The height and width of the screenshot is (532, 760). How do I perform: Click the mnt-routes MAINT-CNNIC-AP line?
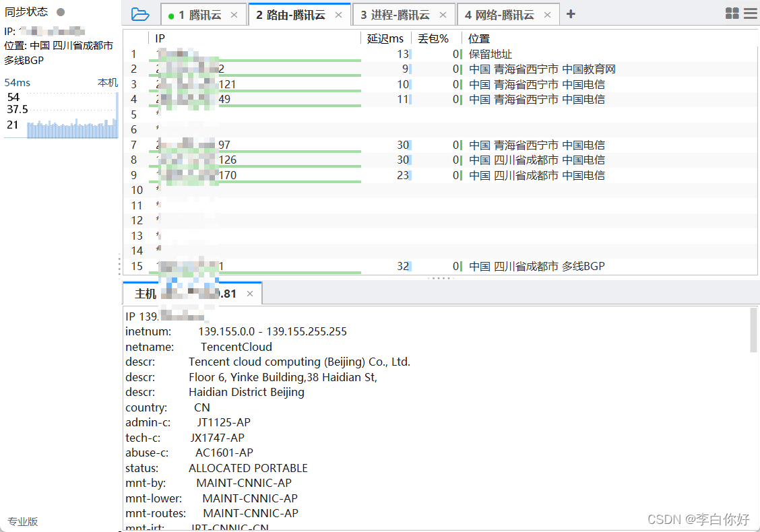[212, 513]
